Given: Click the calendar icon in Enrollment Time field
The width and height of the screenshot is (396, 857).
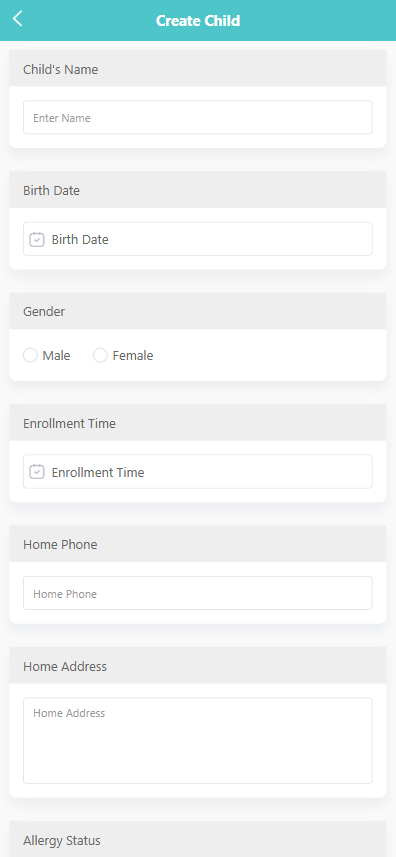Looking at the screenshot, I should (37, 472).
